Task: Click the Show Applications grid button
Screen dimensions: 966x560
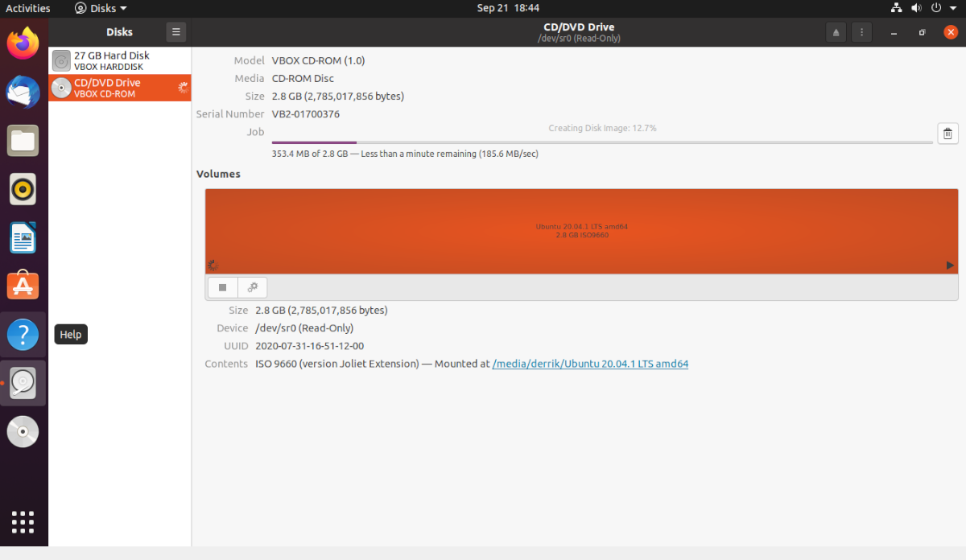Action: click(x=23, y=521)
